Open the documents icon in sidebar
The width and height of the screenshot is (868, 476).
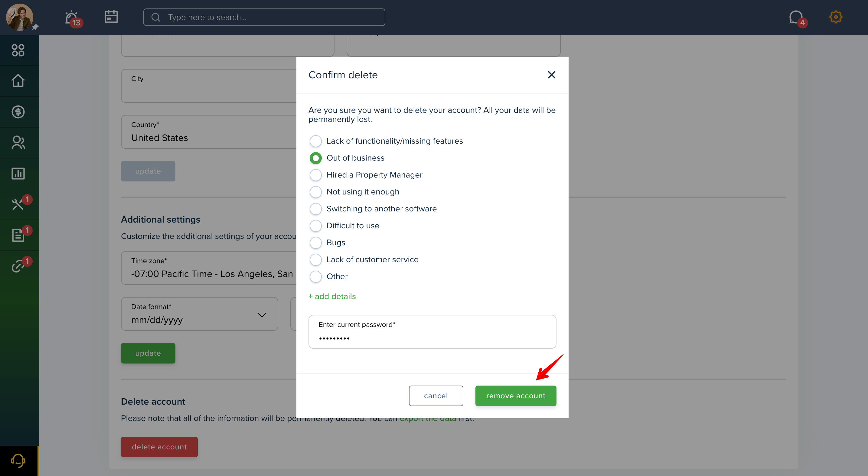(18, 235)
